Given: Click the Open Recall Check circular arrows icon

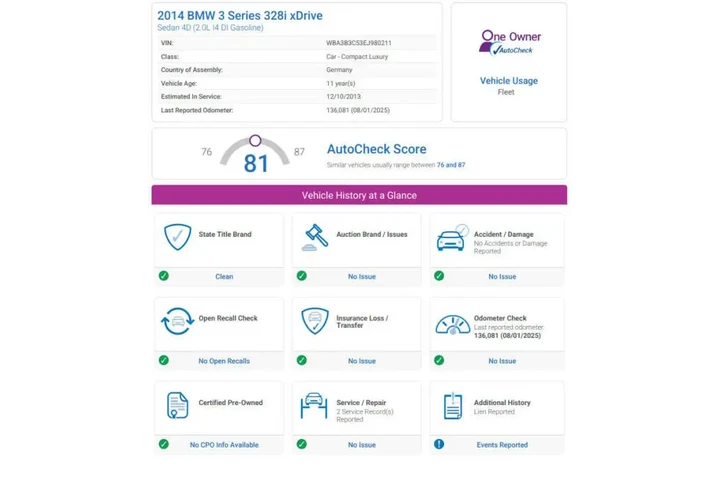Looking at the screenshot, I should tap(178, 321).
